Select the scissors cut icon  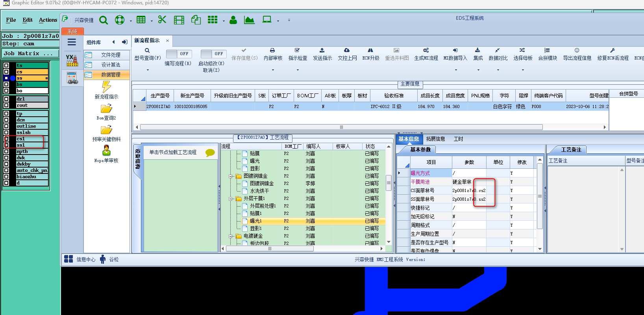pyautogui.click(x=162, y=20)
